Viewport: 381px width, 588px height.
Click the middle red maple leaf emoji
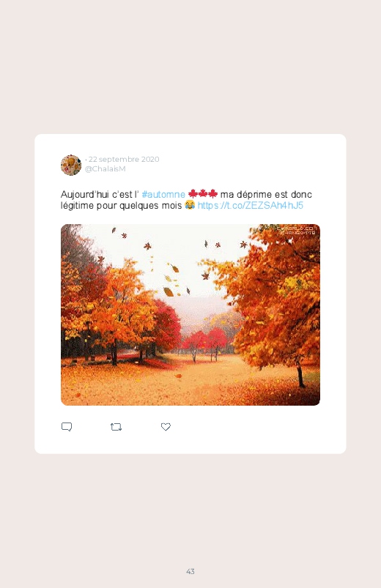203,193
